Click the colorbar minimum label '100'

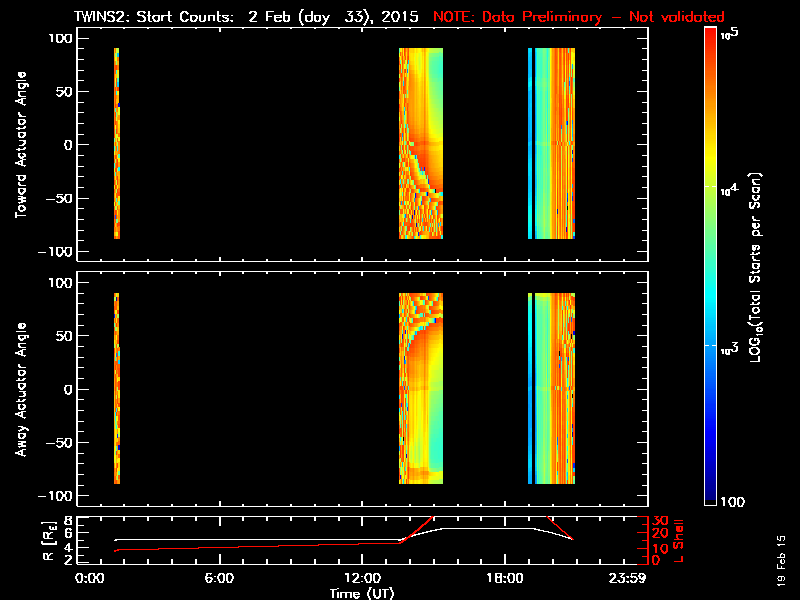point(732,502)
